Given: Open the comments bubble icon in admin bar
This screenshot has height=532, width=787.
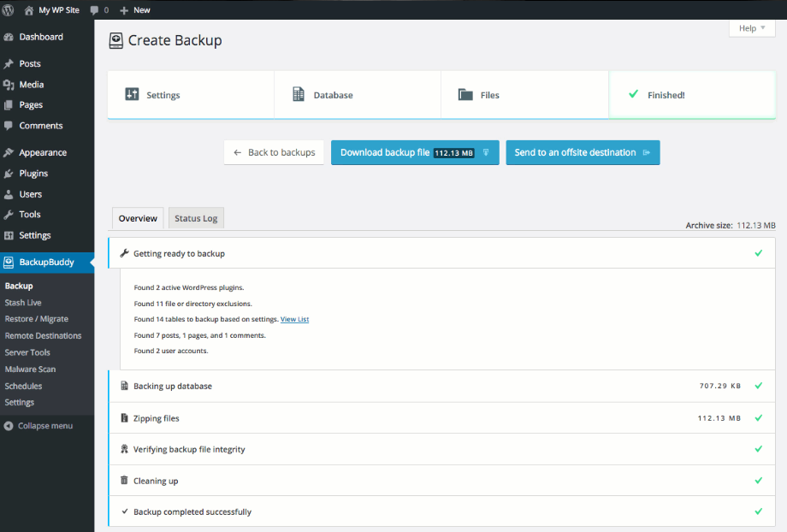Looking at the screenshot, I should [94, 10].
